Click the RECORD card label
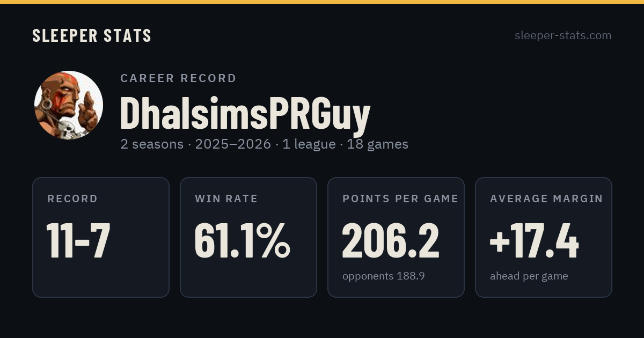This screenshot has width=644, height=338. [72, 199]
